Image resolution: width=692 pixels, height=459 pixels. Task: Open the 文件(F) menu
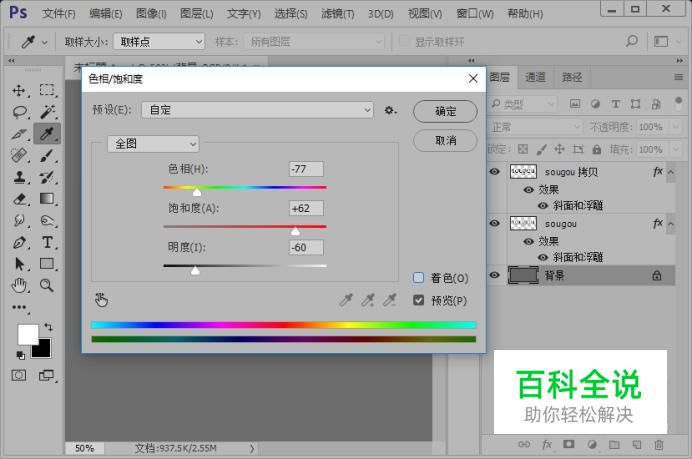pyautogui.click(x=59, y=14)
